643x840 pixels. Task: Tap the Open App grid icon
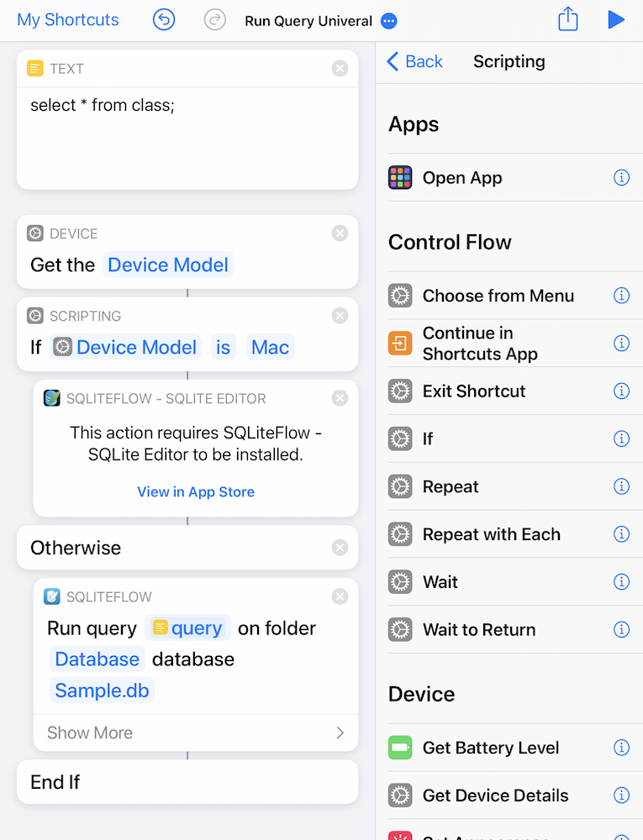tap(400, 177)
